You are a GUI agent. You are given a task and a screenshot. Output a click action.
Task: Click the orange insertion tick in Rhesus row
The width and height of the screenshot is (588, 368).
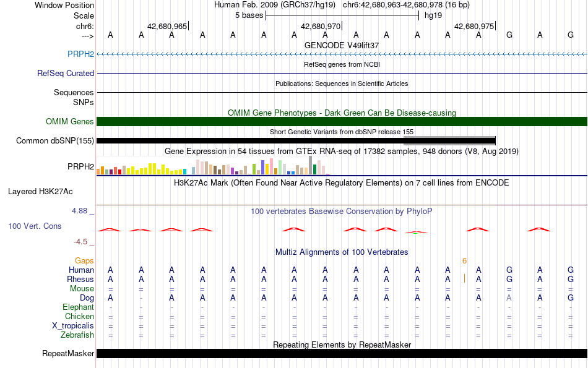pyautogui.click(x=465, y=278)
